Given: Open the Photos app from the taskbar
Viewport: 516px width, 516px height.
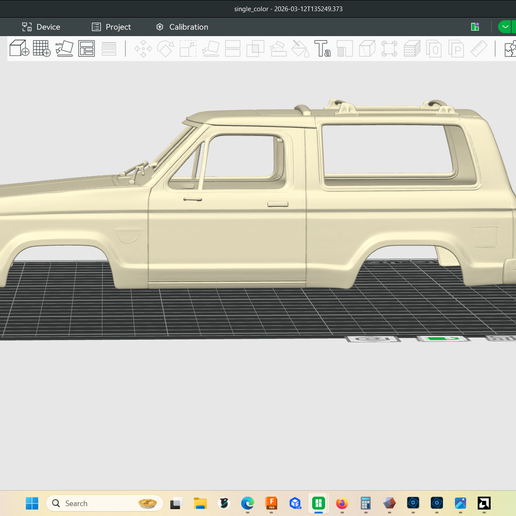Looking at the screenshot, I should coord(460,503).
